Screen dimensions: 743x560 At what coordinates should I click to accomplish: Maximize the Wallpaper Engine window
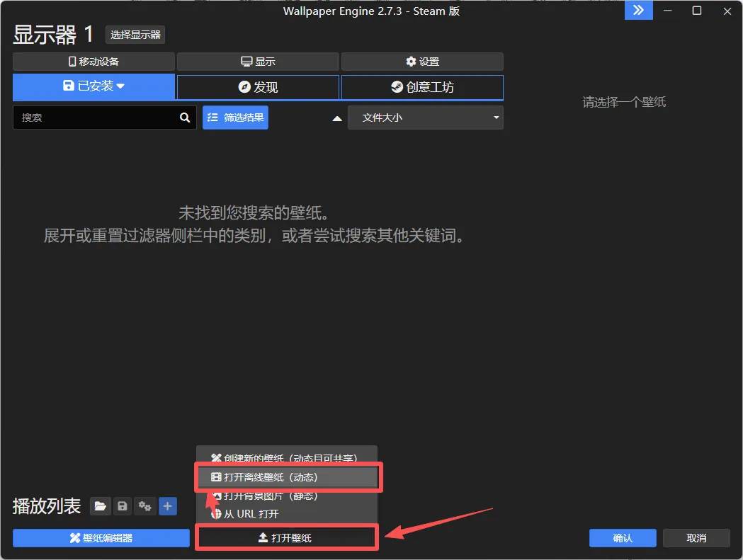pos(696,11)
